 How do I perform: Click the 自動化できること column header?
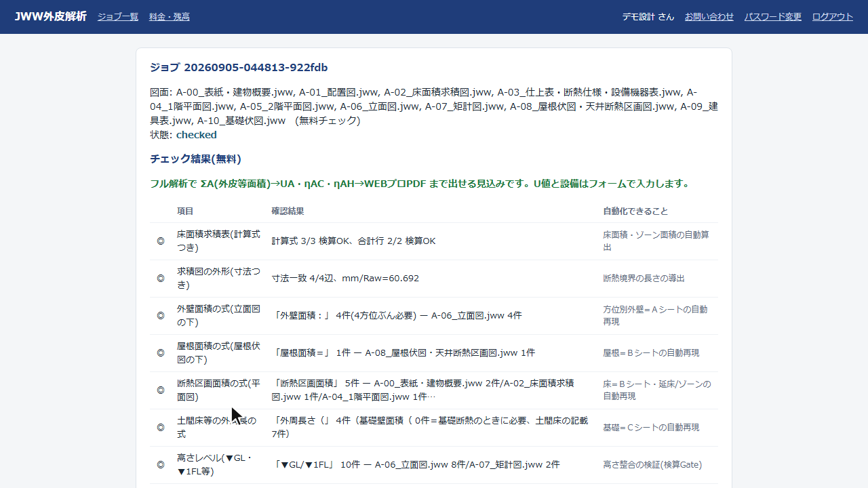635,211
